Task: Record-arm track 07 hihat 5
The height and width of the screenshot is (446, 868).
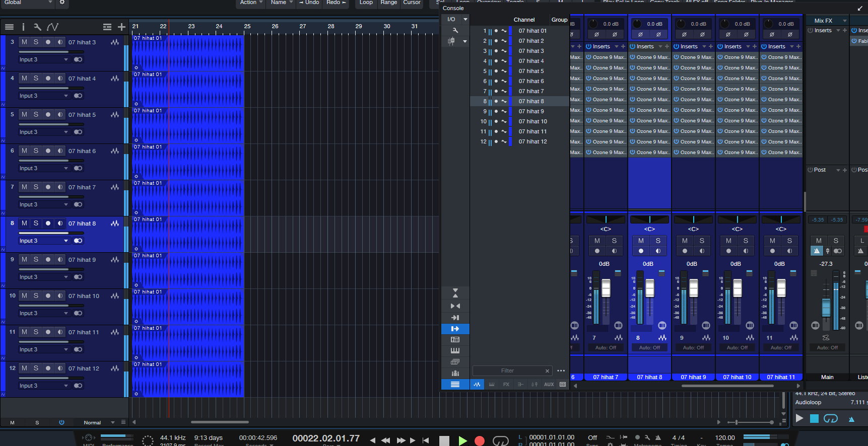Action: click(48, 114)
